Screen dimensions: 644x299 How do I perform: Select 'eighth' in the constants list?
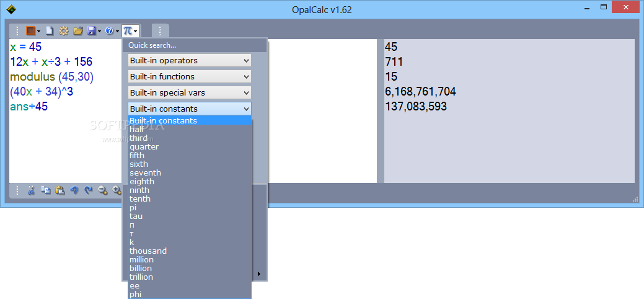[x=190, y=181]
